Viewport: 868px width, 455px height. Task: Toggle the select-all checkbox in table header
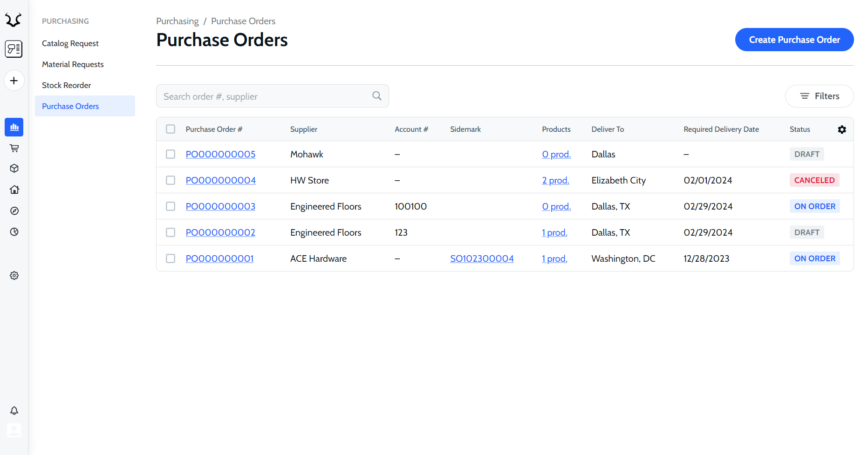[x=171, y=129]
